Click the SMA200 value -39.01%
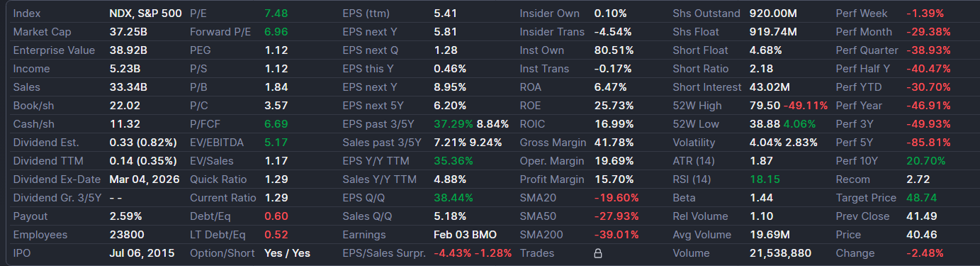The width and height of the screenshot is (980, 266). coord(616,234)
